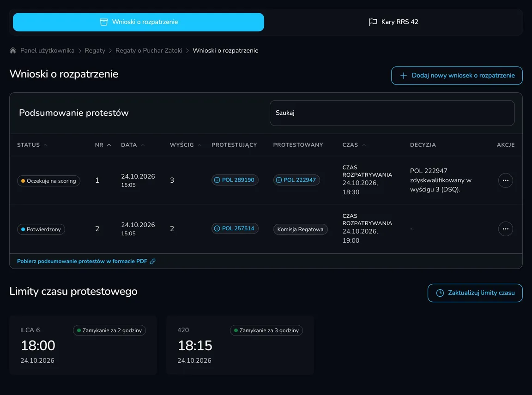Viewport: 532px width, 395px height.
Task: Sort table by STATUS column arrow
Action: (45, 145)
